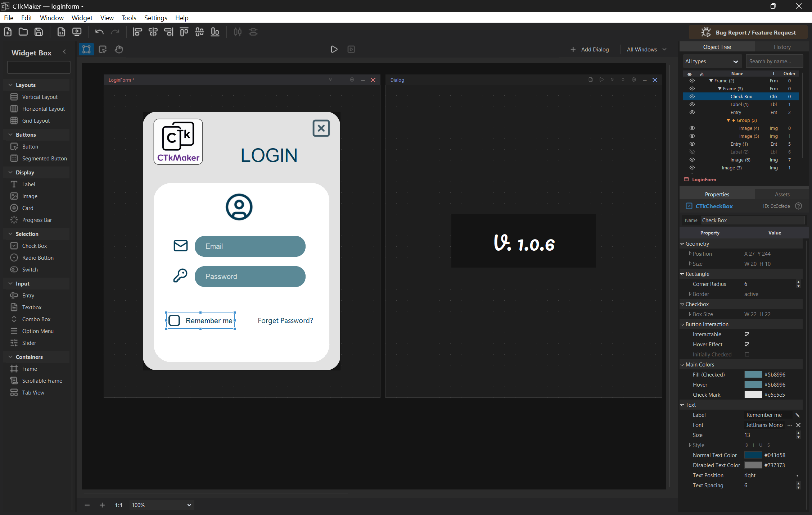Click the Align Right toolbar icon
The height and width of the screenshot is (515, 812).
pyautogui.click(x=169, y=32)
